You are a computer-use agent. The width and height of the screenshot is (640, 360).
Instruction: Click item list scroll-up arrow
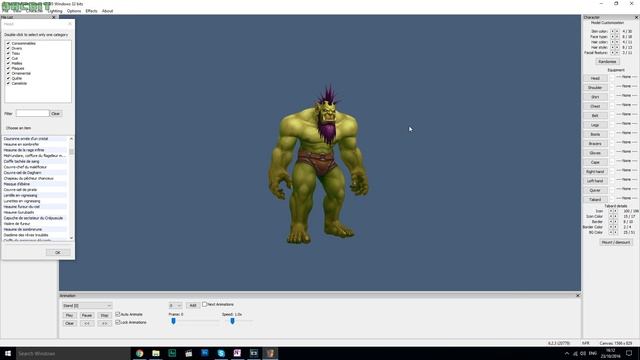[x=71, y=139]
